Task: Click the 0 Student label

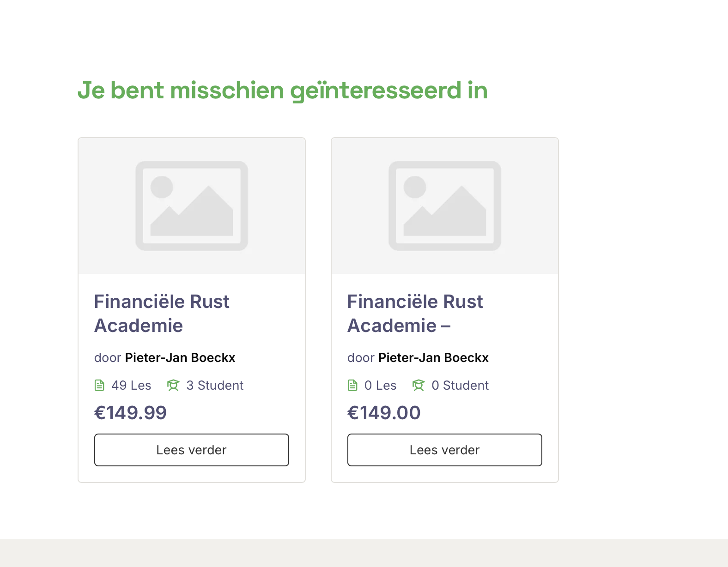Action: [x=460, y=386]
